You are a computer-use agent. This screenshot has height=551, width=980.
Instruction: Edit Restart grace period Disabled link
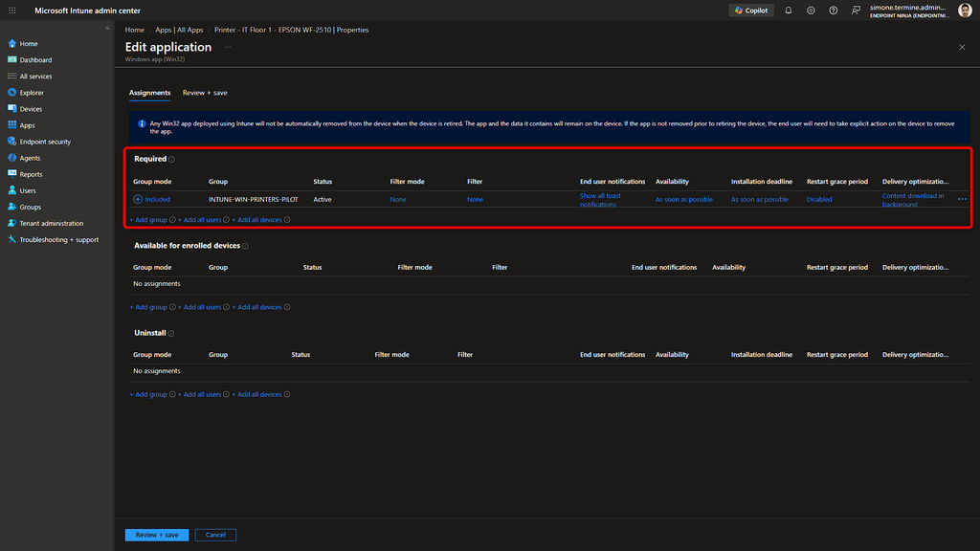tap(819, 199)
